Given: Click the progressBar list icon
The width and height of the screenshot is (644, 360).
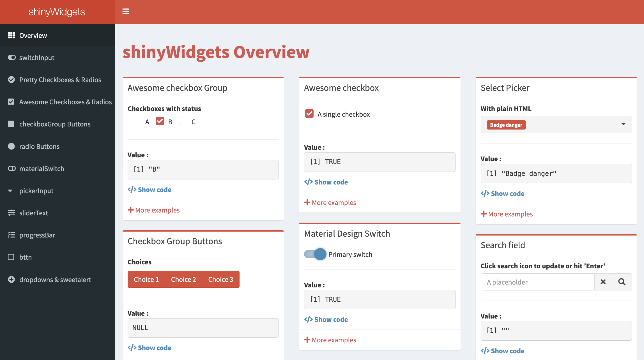Looking at the screenshot, I should [x=11, y=235].
